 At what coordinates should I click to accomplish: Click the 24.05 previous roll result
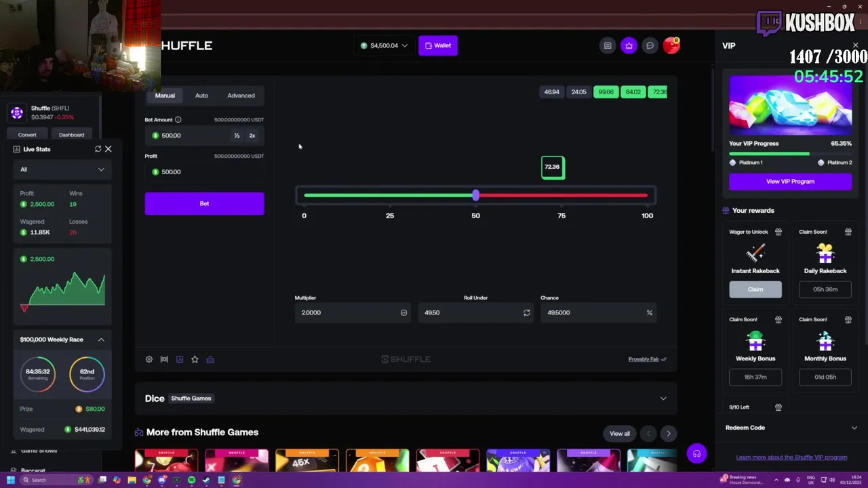578,92
